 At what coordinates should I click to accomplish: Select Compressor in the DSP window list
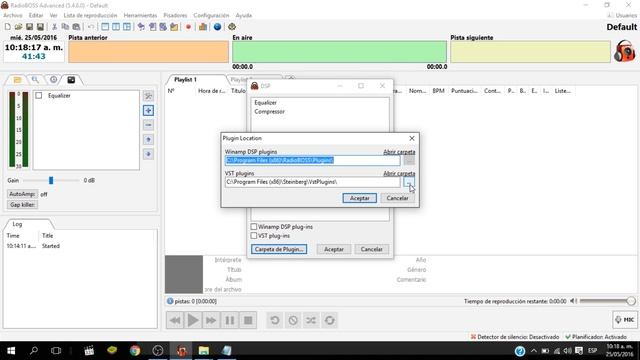coord(269,111)
